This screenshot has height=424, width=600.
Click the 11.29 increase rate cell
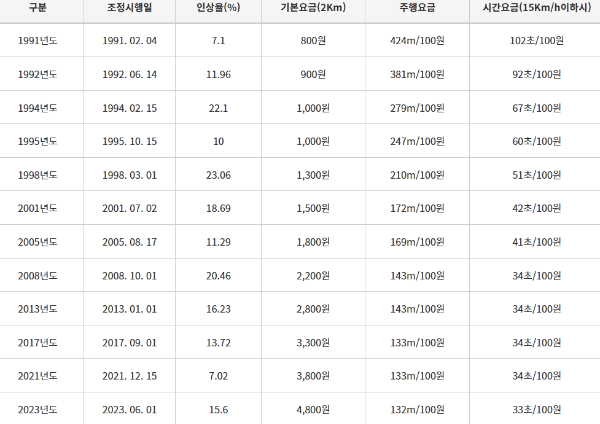(218, 242)
